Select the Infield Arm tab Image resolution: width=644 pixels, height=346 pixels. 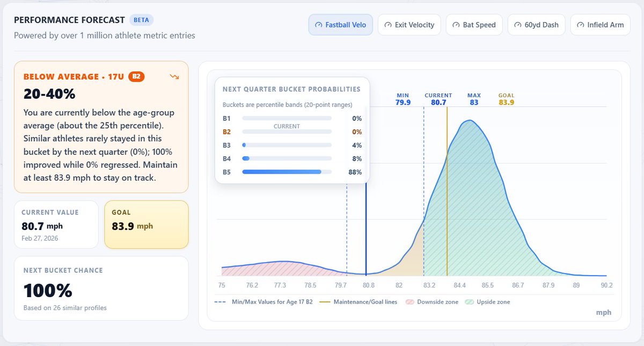pyautogui.click(x=601, y=25)
